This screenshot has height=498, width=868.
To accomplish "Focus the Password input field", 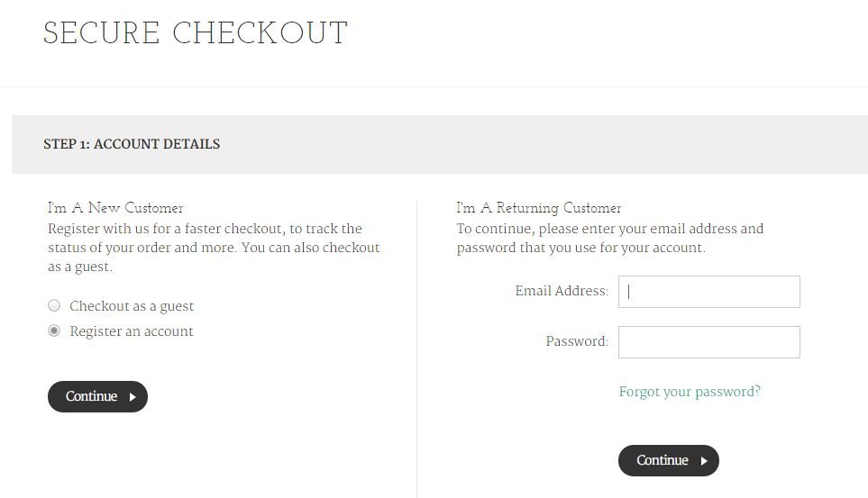I will click(708, 342).
